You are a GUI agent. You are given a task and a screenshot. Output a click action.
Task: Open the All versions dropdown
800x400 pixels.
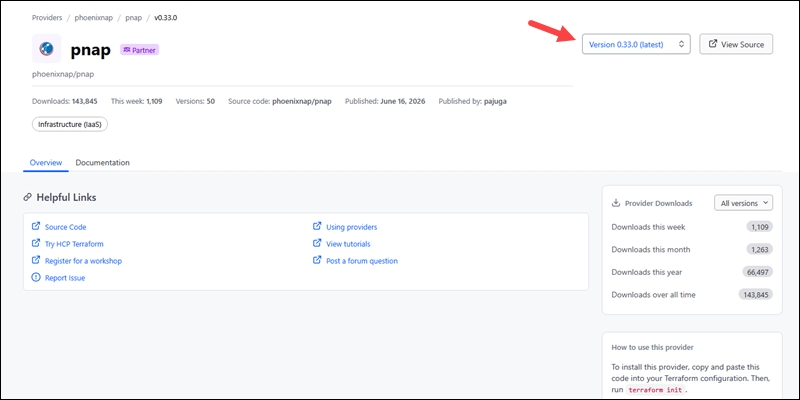[x=743, y=203]
